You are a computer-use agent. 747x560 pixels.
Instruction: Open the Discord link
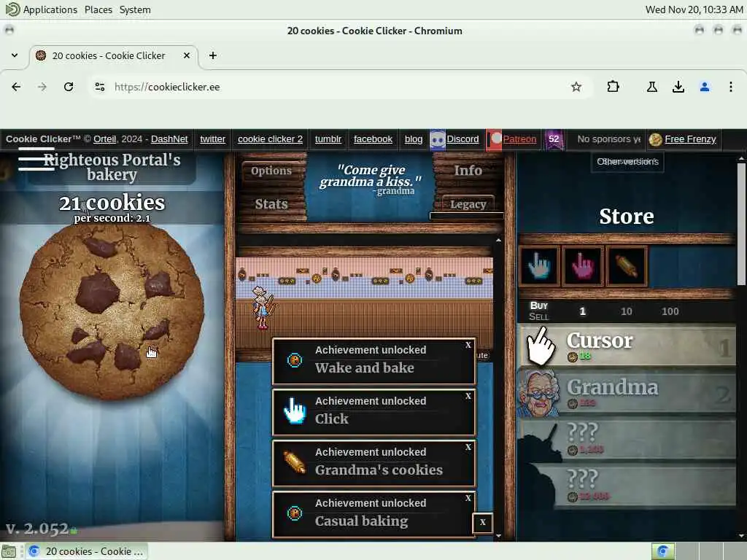(x=462, y=139)
